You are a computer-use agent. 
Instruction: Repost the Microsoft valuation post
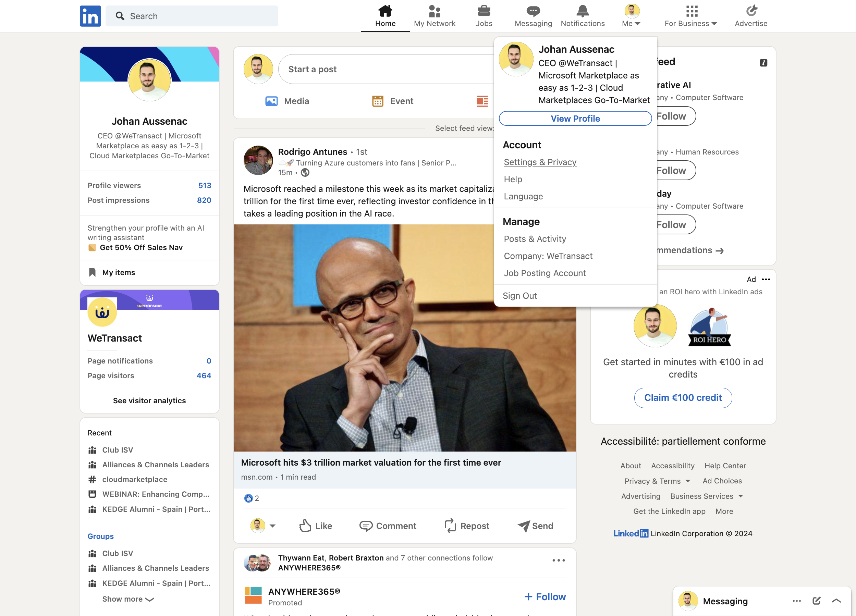(x=467, y=526)
